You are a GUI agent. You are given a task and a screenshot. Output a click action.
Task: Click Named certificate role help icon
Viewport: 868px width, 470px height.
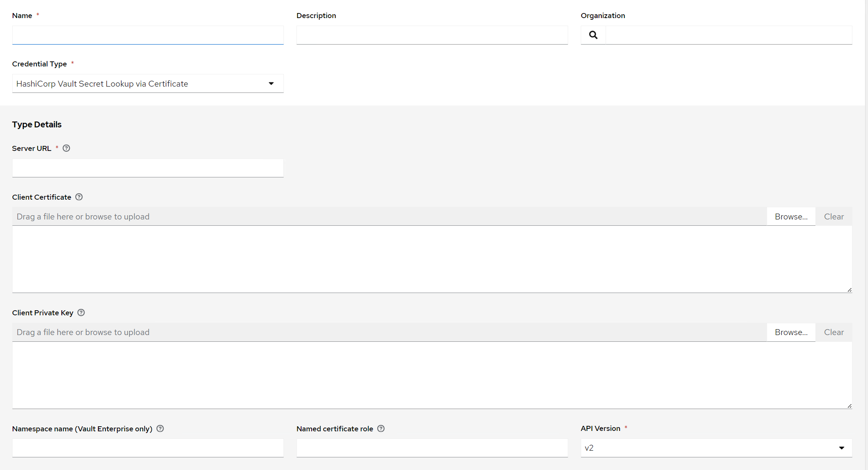[x=381, y=429]
